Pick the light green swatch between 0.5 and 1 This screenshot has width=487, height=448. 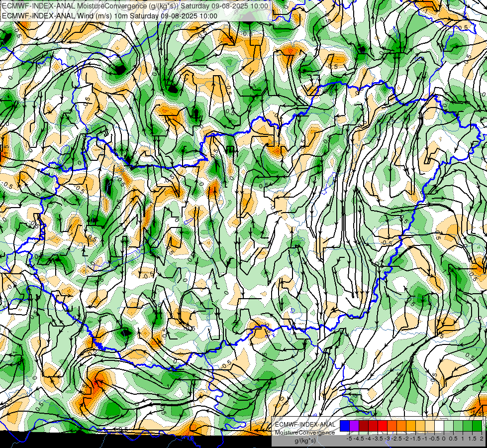point(458,426)
